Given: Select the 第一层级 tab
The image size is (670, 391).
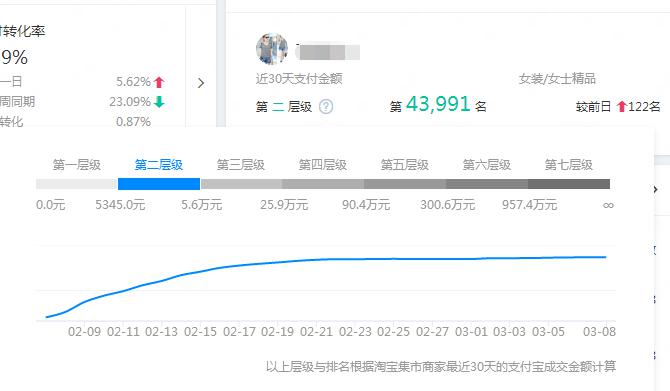Looking at the screenshot, I should pos(77,165).
